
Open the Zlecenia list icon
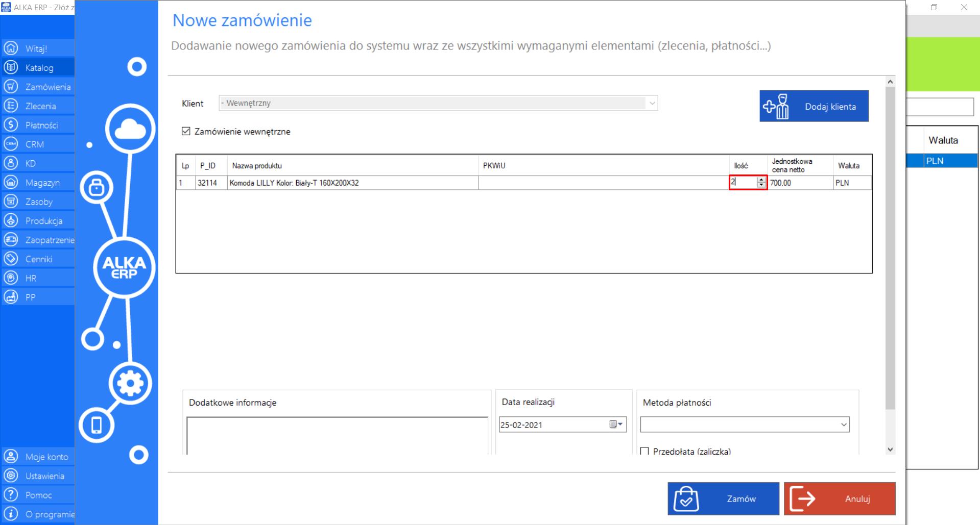[x=11, y=106]
